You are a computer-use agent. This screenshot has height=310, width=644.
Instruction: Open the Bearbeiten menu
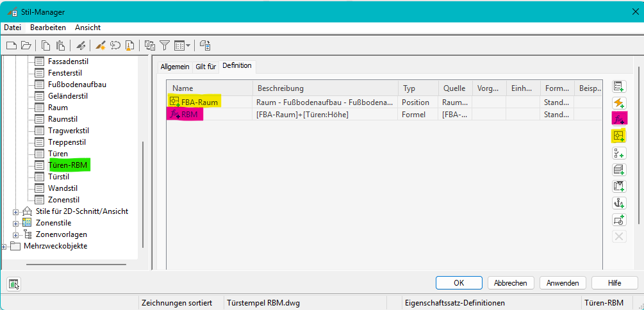click(48, 28)
